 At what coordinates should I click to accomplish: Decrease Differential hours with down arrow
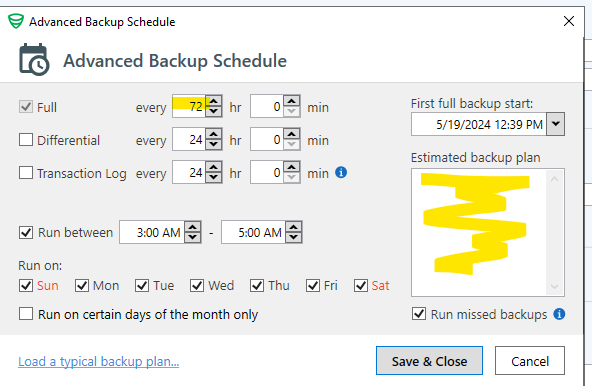[214, 145]
